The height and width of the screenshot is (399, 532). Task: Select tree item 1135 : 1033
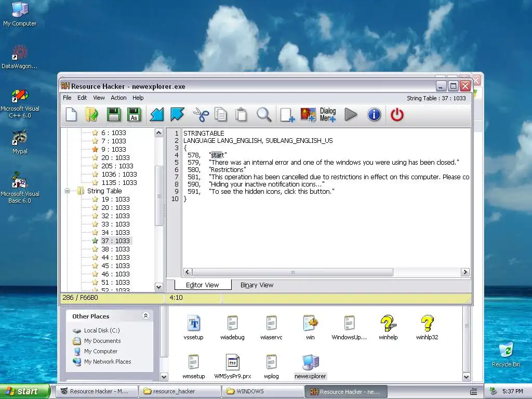tap(119, 182)
